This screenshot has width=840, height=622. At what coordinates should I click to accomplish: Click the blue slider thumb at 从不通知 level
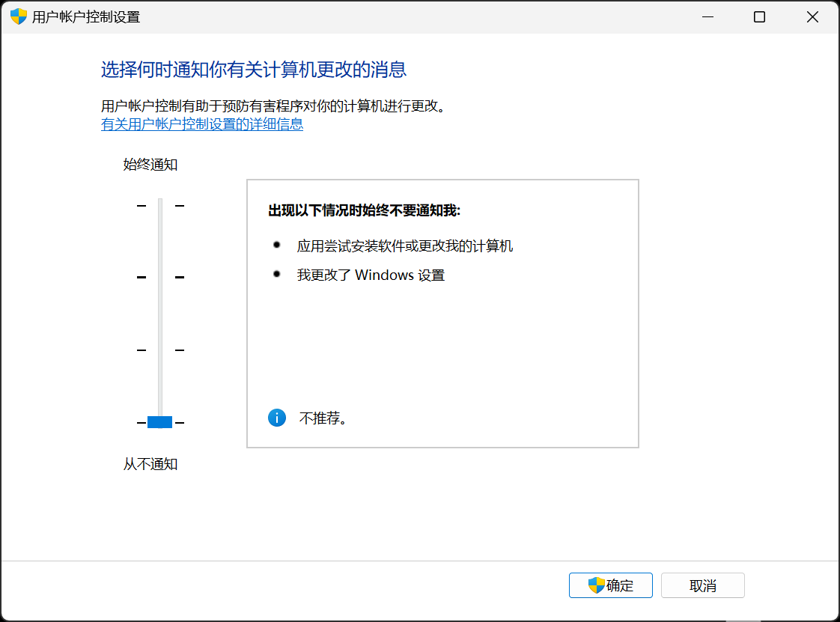click(159, 422)
